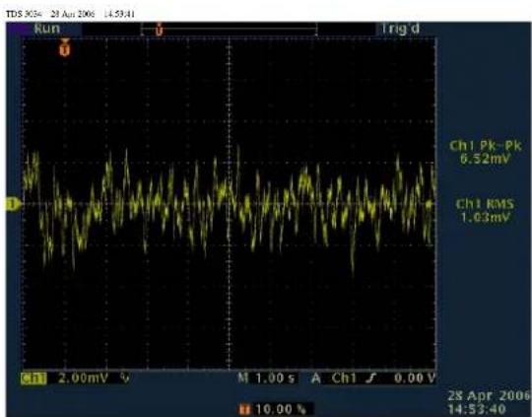
Task: Select the channel 1 ground reference marker
Action: click(x=13, y=204)
